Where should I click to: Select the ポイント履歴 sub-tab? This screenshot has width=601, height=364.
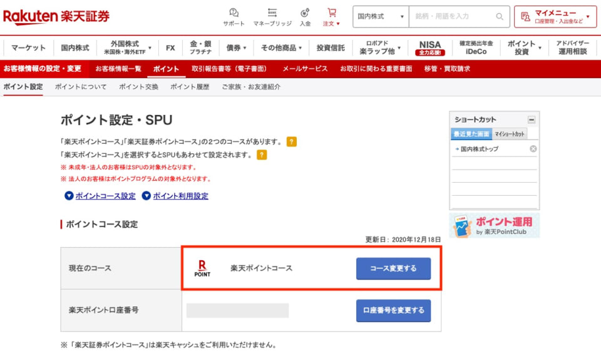[x=190, y=87]
